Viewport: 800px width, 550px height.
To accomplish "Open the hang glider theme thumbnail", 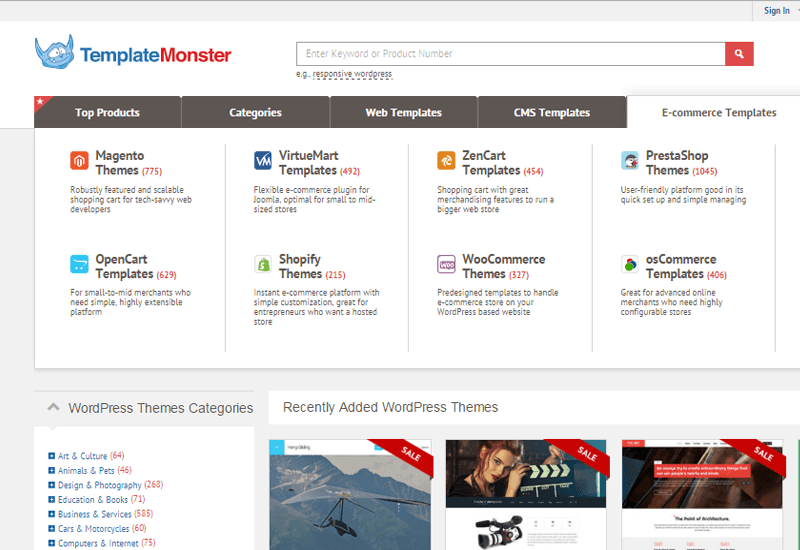I will (x=350, y=494).
